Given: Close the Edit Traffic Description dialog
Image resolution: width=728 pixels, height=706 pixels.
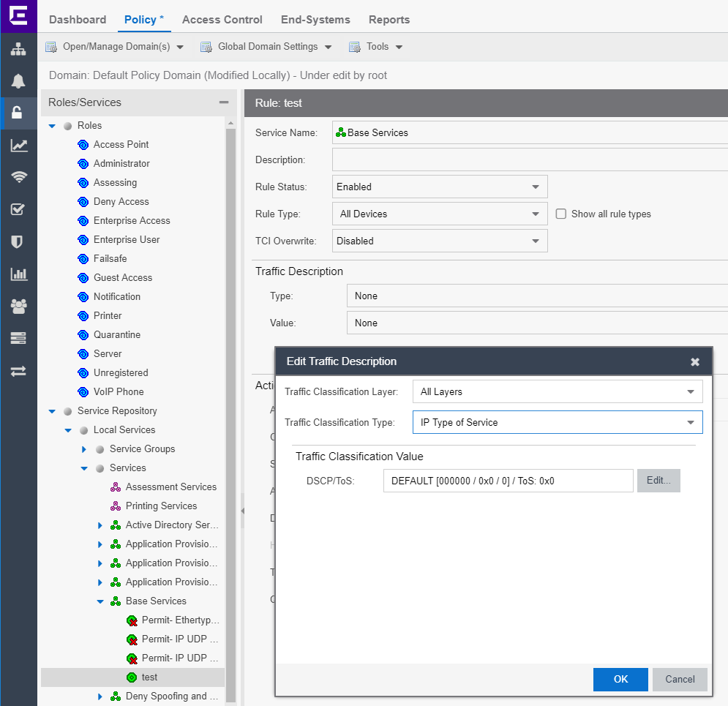Looking at the screenshot, I should coord(695,361).
